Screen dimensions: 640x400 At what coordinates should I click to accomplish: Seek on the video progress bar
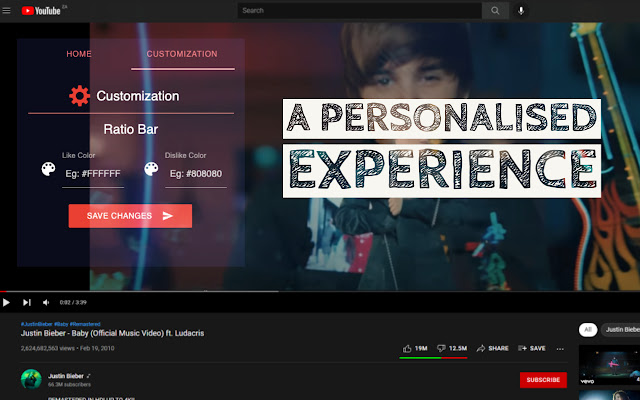point(320,291)
